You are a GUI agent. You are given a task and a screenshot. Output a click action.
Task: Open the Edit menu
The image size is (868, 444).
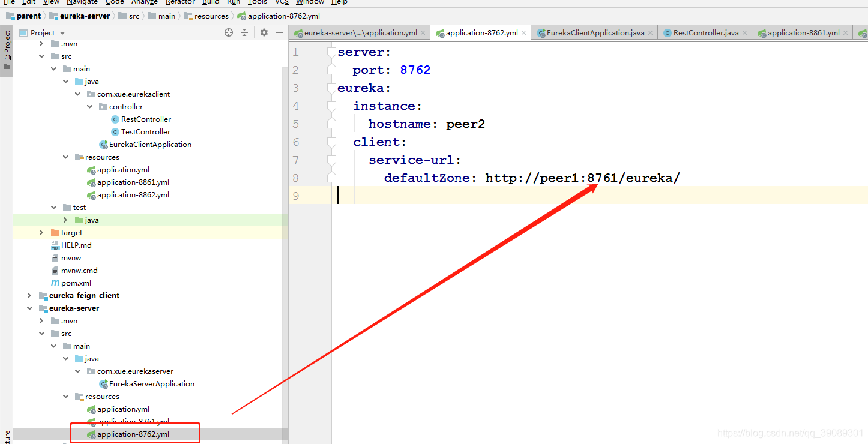[x=29, y=2]
